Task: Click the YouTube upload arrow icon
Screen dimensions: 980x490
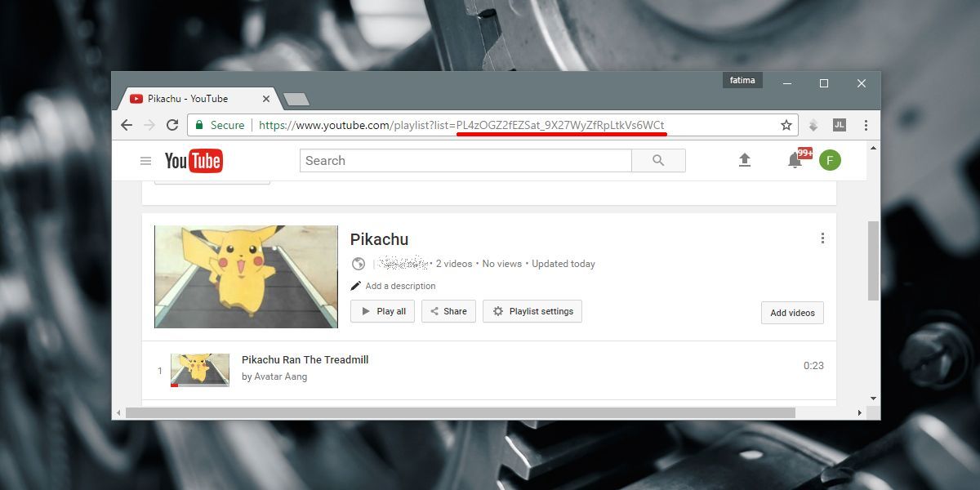Action: [x=744, y=160]
